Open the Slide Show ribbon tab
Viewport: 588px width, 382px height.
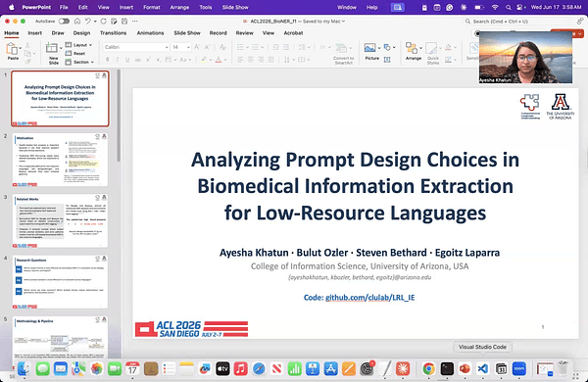[187, 33]
